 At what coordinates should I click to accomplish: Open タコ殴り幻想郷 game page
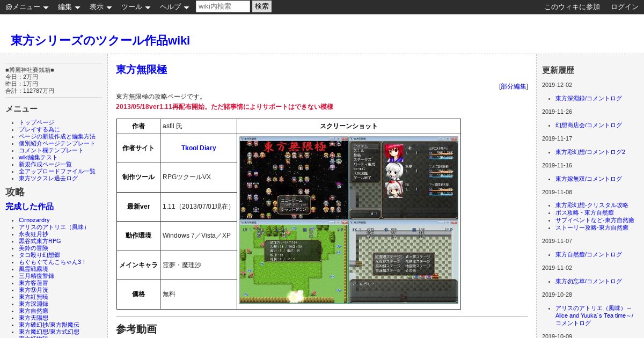[39, 255]
